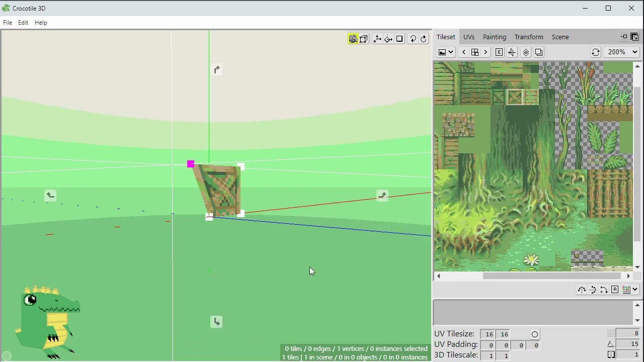Viewport: 644px width, 362px height.
Task: Click the right camera rotate arrow
Action: click(382, 195)
